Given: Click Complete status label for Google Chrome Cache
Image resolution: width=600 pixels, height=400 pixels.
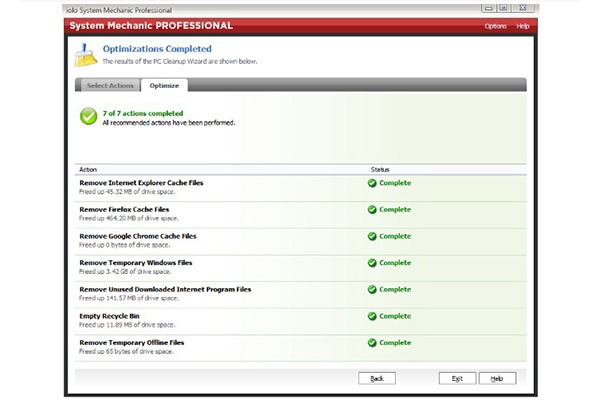Looking at the screenshot, I should click(395, 236).
